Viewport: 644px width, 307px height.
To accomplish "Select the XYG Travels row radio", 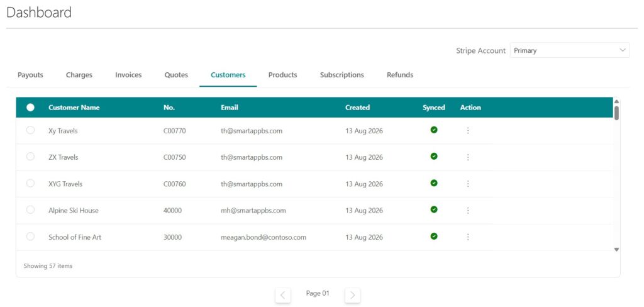I will [30, 183].
